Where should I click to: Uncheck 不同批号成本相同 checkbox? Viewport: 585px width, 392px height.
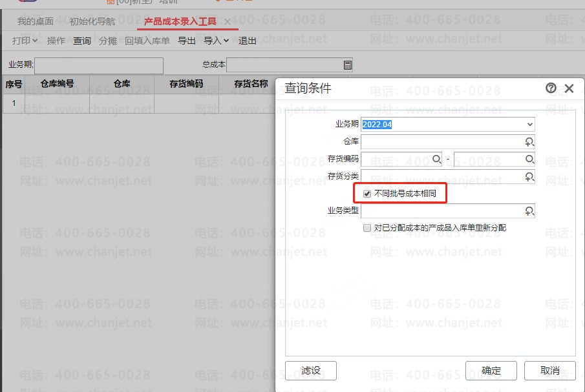click(x=367, y=193)
